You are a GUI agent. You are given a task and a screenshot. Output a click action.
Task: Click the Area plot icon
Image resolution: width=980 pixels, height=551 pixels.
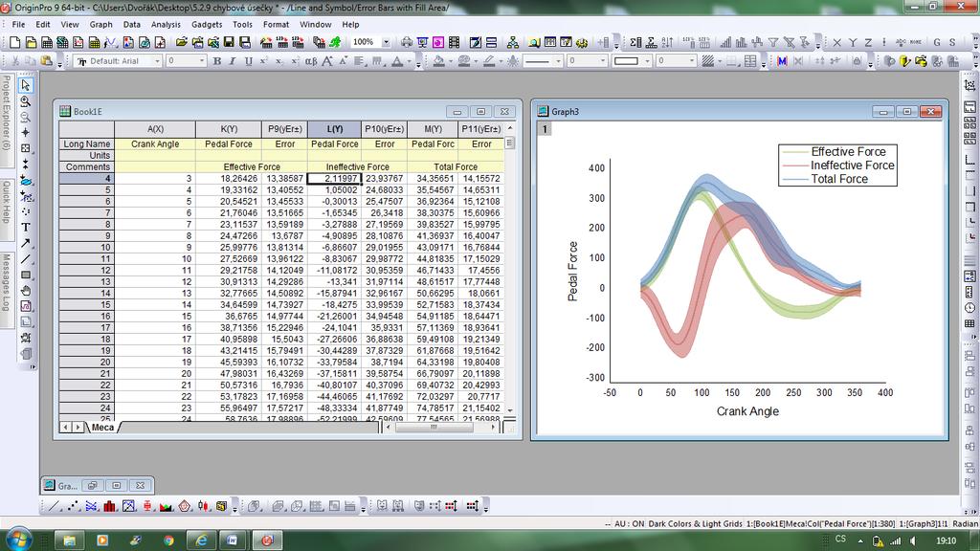coord(166,506)
